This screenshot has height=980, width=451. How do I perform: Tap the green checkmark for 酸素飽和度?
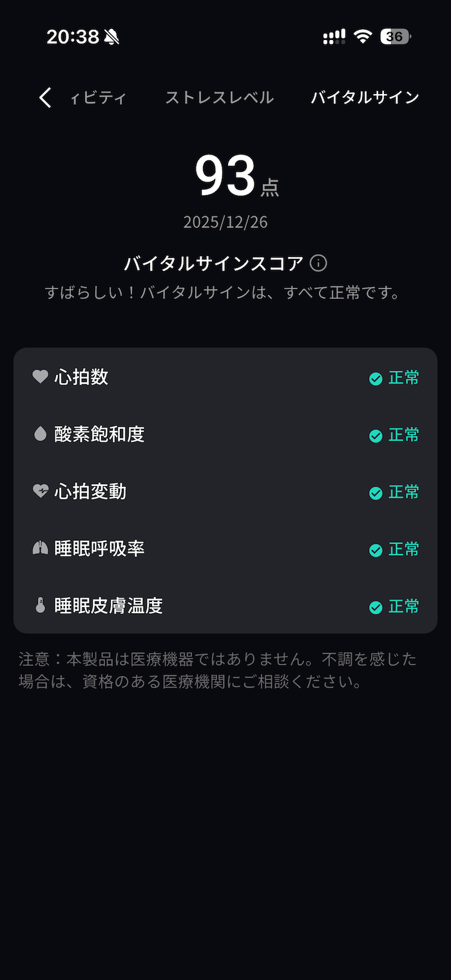[376, 436]
